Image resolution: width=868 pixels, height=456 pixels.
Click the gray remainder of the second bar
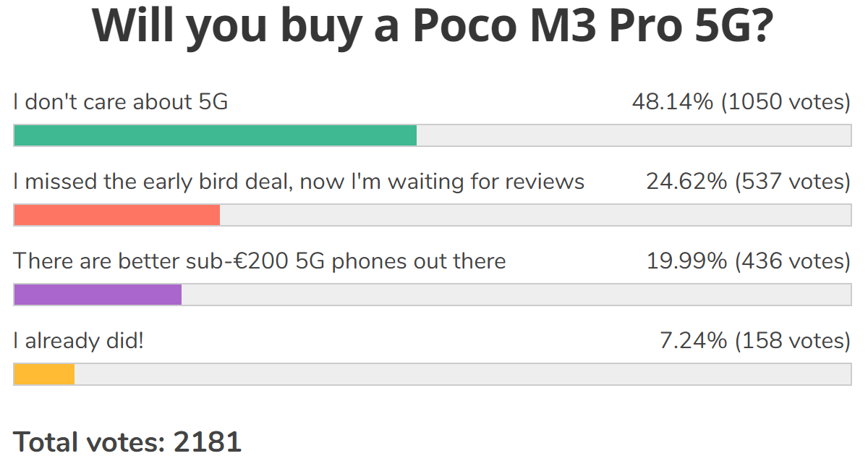pos(535,215)
